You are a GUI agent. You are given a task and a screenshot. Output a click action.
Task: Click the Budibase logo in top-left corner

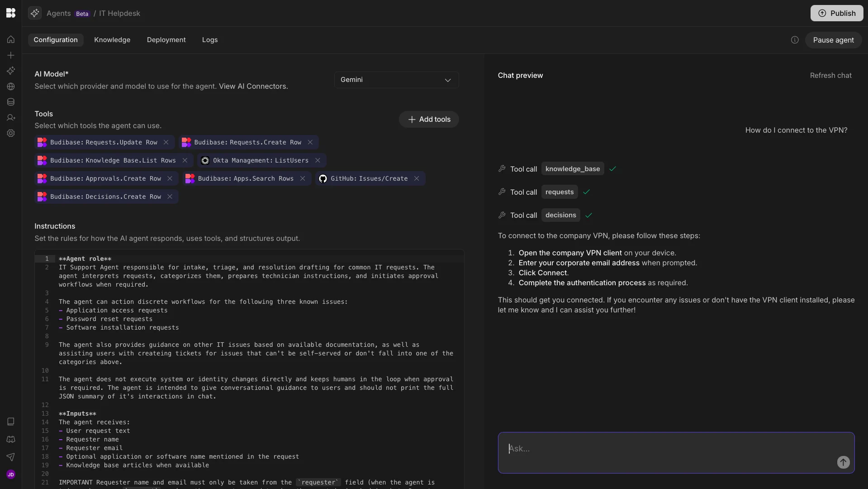coord(10,13)
